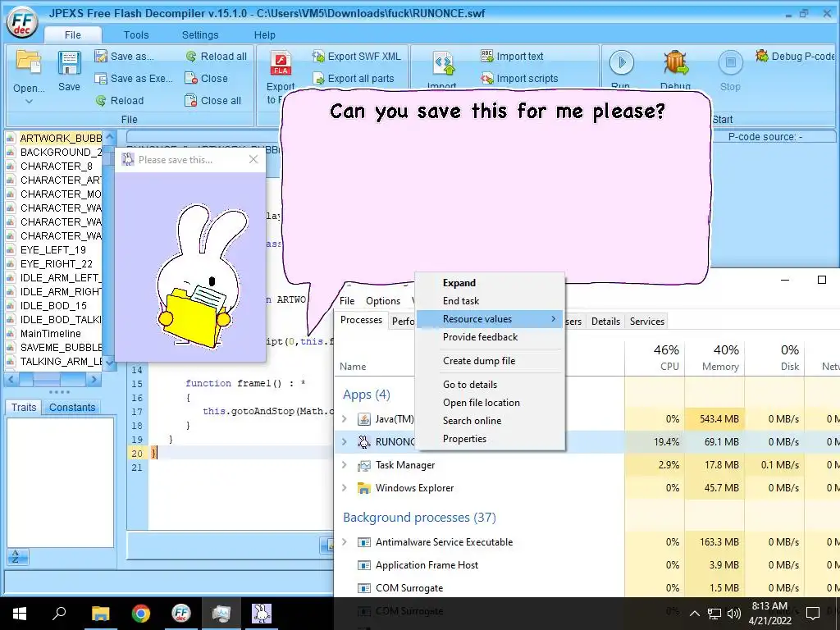
Task: Switch to the File ribbon tab
Action: [73, 34]
